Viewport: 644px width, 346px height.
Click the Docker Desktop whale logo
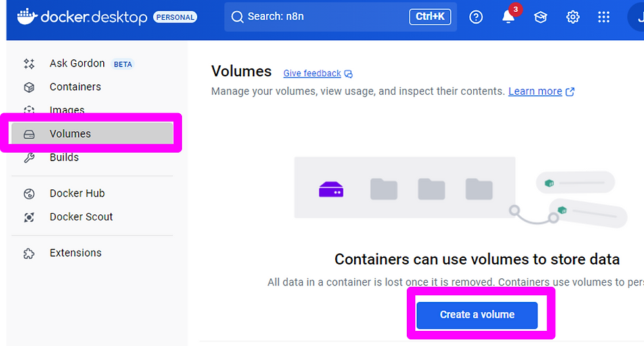(27, 16)
